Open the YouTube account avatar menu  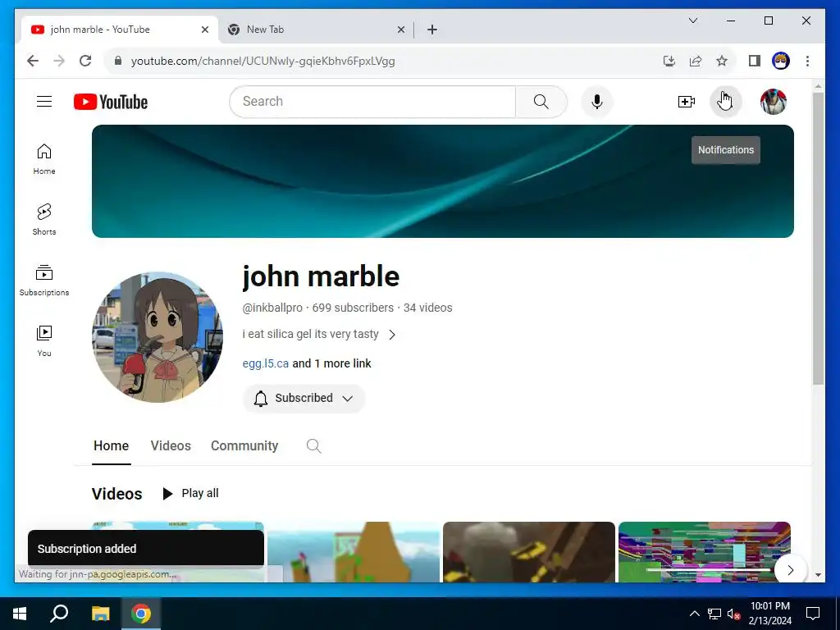point(773,102)
